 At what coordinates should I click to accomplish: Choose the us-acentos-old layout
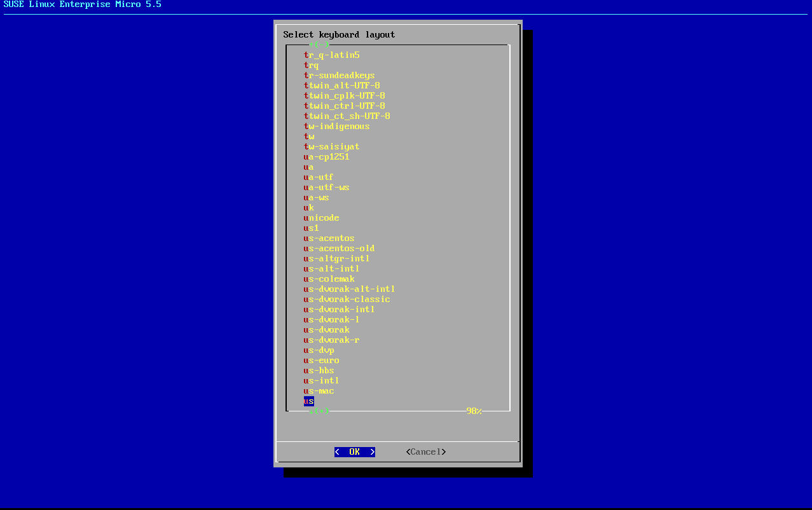339,248
